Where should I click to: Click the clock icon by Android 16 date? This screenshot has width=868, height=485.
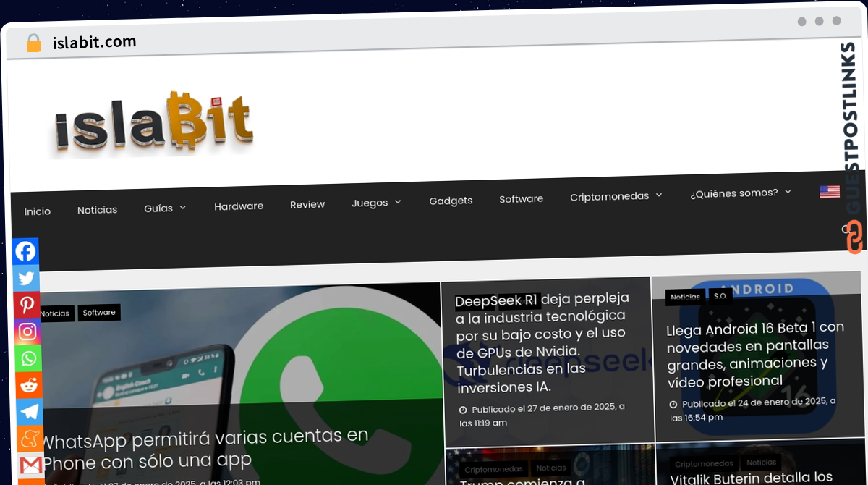click(673, 405)
